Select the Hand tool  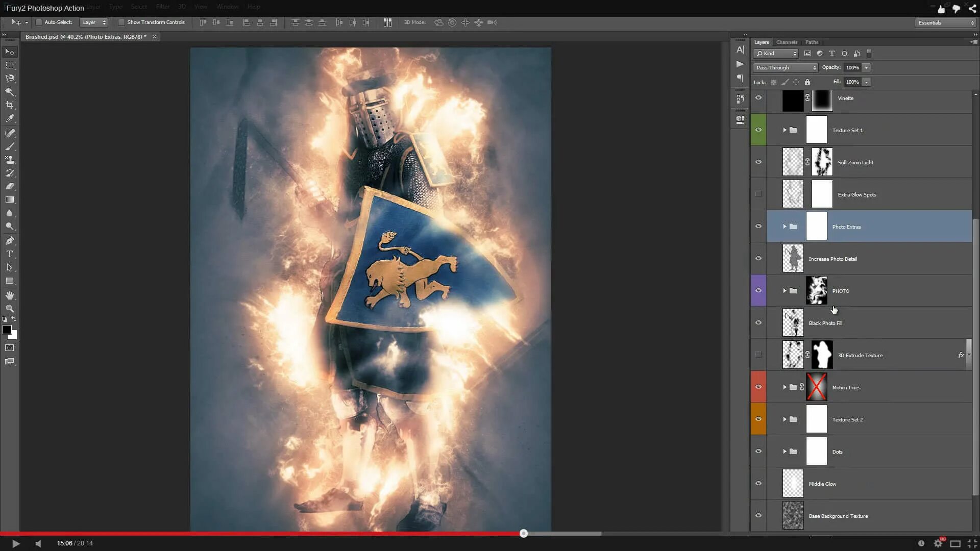click(x=10, y=295)
